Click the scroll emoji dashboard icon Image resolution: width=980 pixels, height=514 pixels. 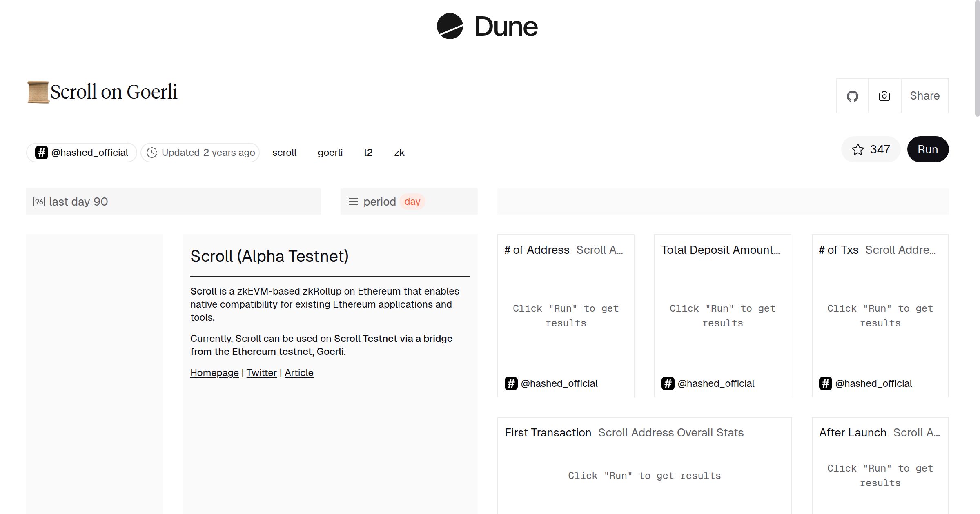tap(38, 92)
